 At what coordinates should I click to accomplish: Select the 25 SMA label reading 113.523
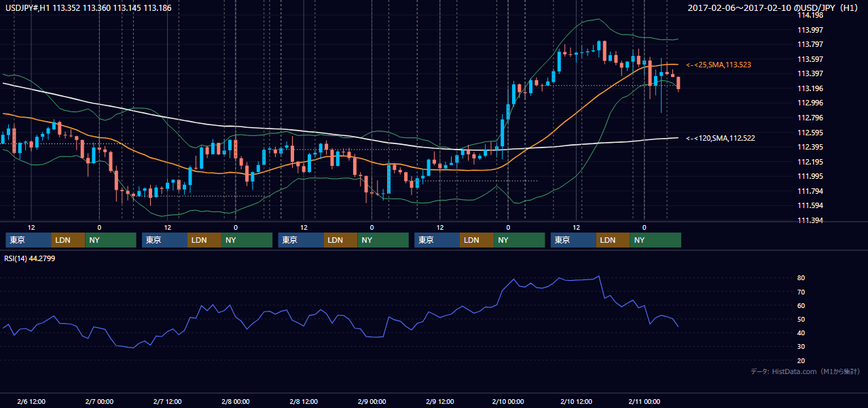pyautogui.click(x=718, y=65)
